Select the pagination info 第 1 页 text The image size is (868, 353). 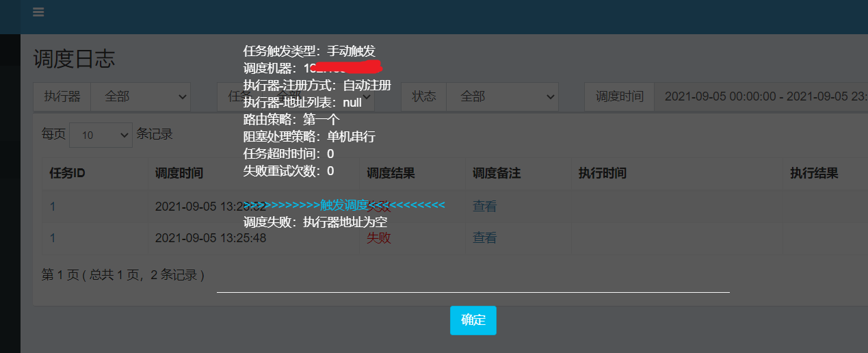click(123, 275)
